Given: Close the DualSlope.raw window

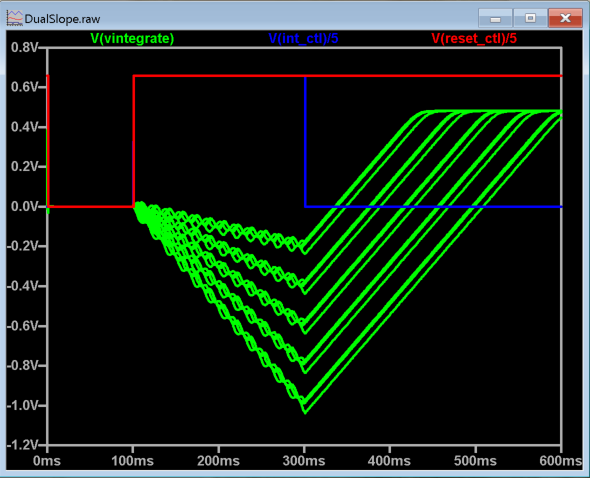Looking at the screenshot, I should 565,18.
